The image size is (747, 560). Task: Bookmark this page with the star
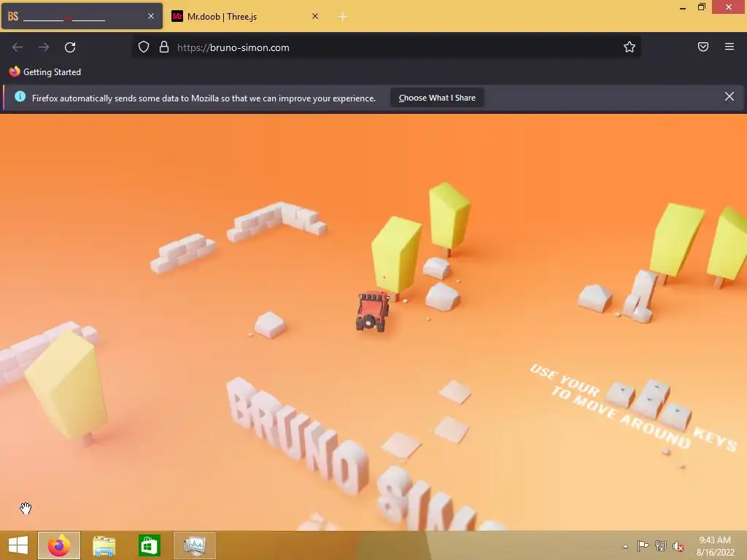point(630,47)
